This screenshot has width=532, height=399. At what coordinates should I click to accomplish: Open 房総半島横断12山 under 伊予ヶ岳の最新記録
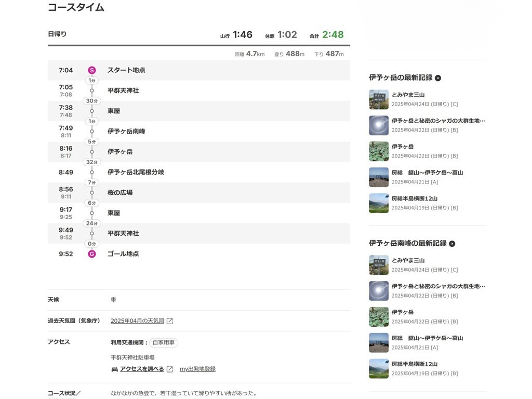414,198
